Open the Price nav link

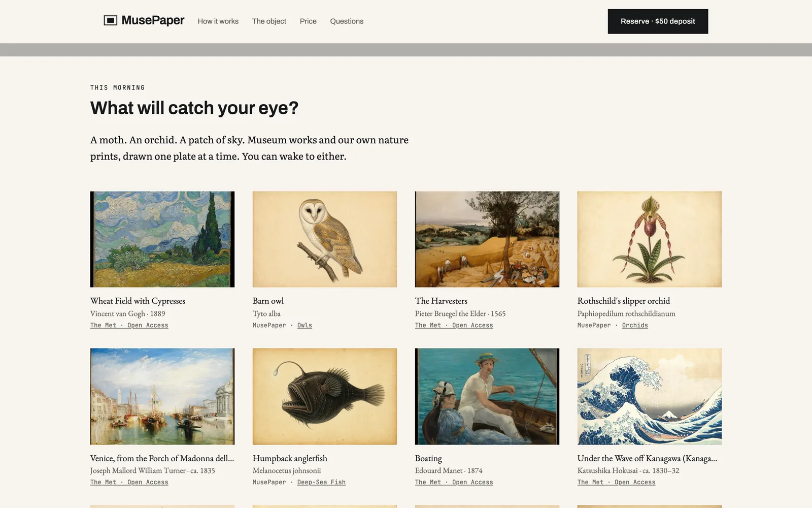pos(308,21)
